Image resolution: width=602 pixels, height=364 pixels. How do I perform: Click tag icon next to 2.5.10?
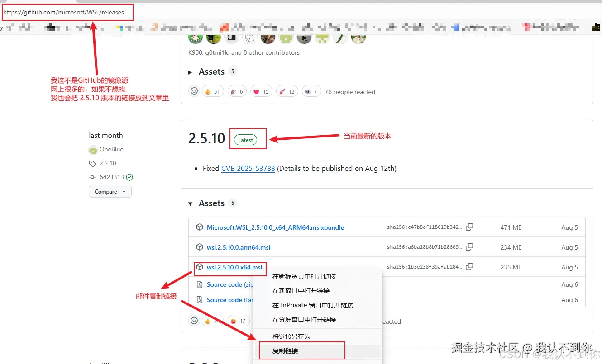pos(93,163)
